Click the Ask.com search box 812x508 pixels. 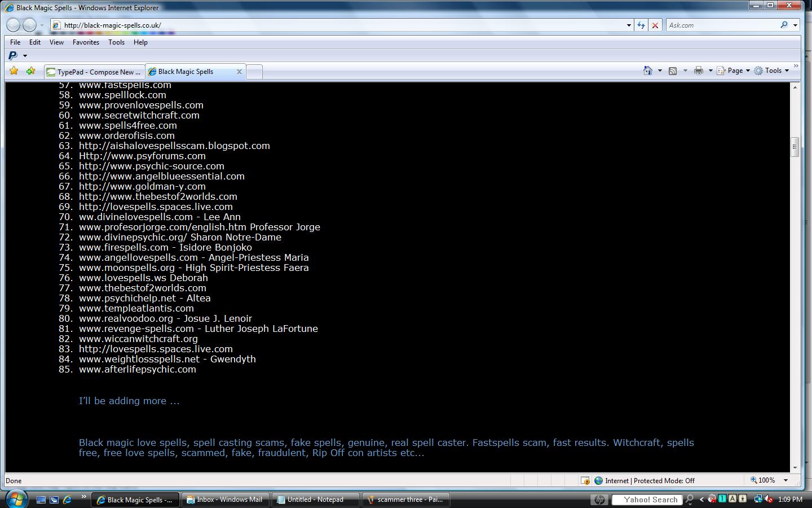click(x=722, y=25)
